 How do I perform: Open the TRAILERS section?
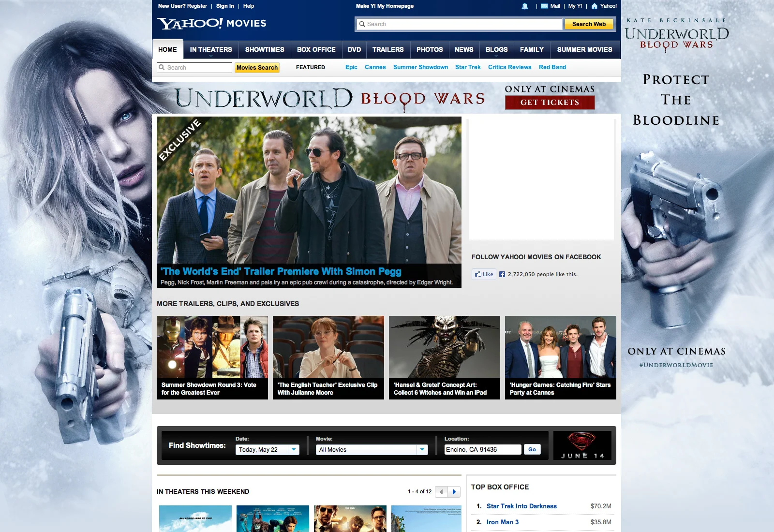pos(388,49)
